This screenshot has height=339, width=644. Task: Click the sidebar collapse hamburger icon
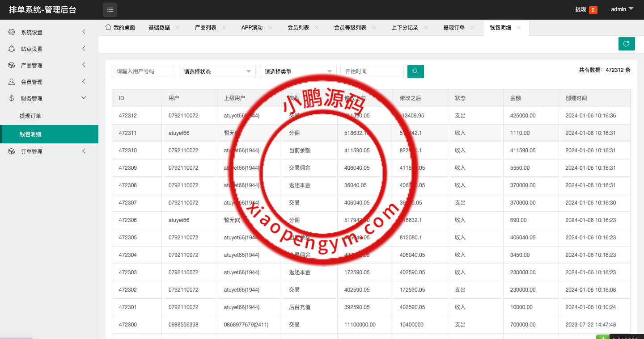[110, 9]
